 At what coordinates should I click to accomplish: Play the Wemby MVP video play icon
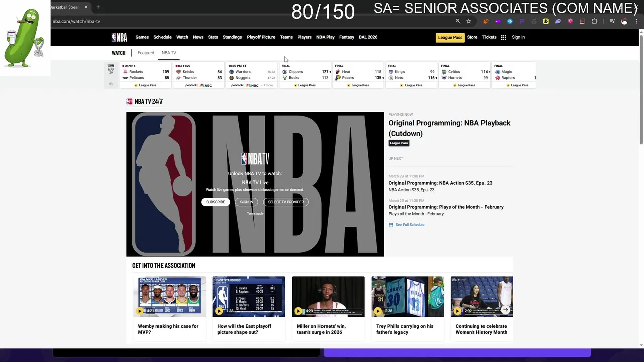(x=140, y=311)
